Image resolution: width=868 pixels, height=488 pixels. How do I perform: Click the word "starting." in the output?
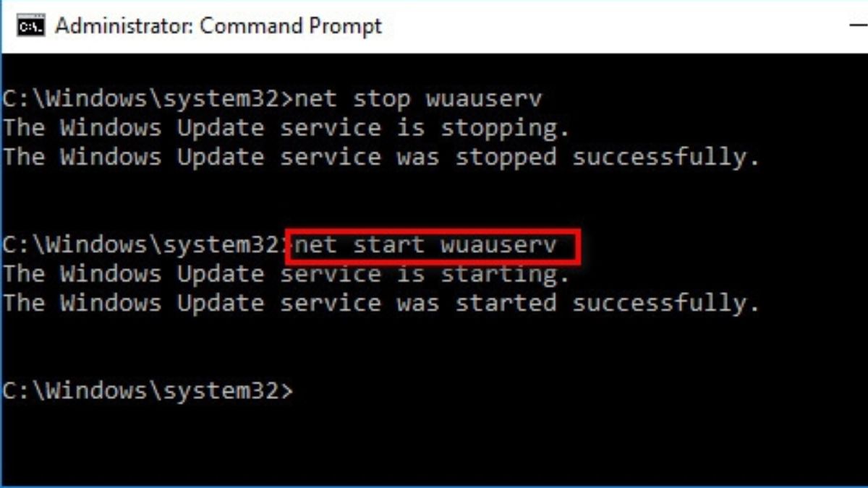click(x=506, y=275)
